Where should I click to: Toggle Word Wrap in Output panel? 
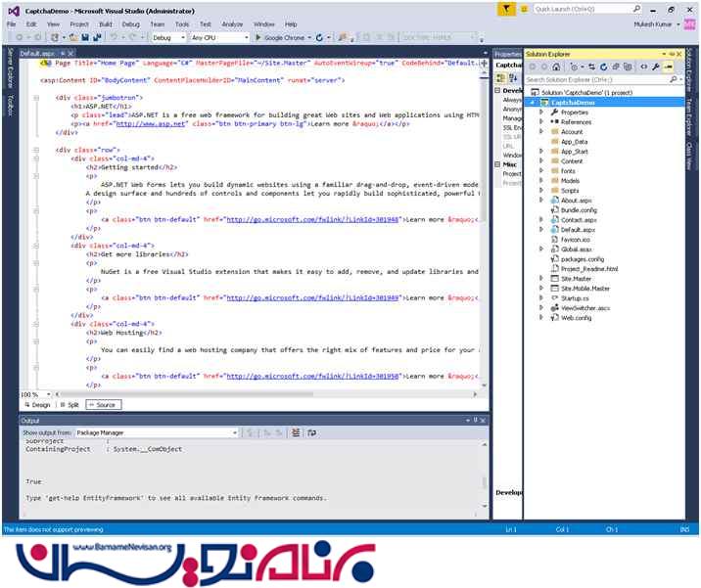[312, 432]
